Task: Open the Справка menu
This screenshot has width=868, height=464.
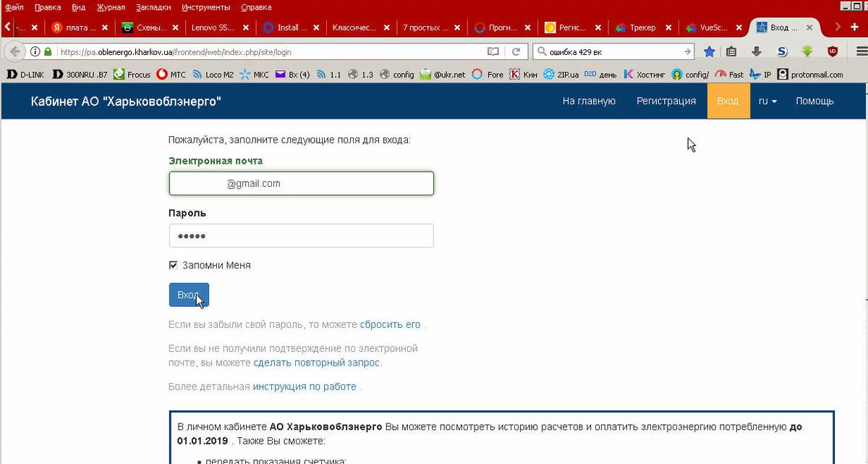Action: point(256,7)
